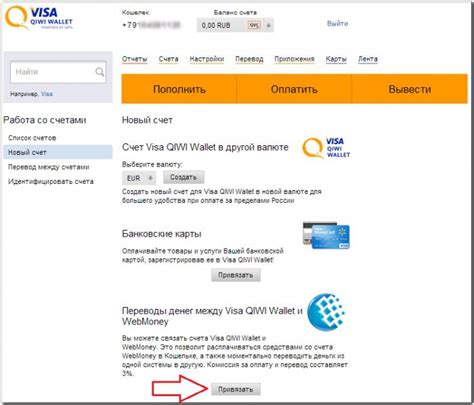Go to the Карты tab
474x405 pixels.
click(336, 59)
